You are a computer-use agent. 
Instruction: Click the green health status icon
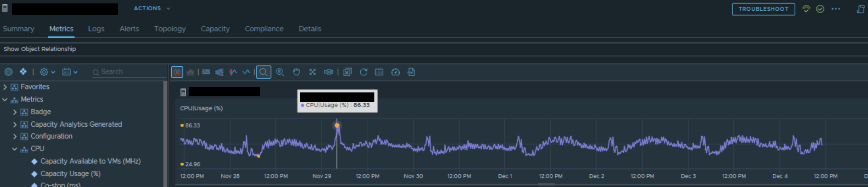(x=806, y=9)
